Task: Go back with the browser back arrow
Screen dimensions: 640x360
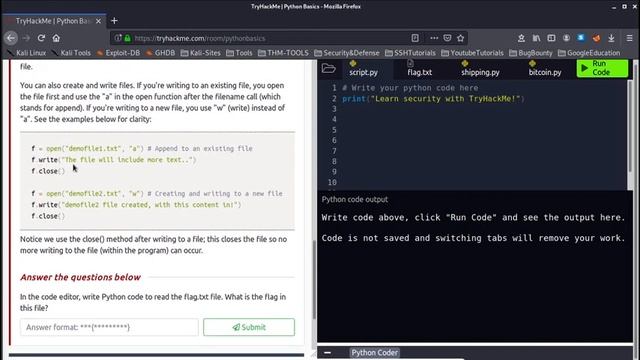Action: 11,38
